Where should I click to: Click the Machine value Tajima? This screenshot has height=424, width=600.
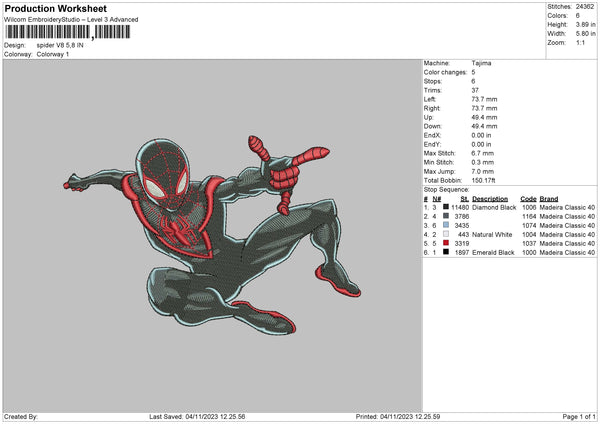(480, 63)
